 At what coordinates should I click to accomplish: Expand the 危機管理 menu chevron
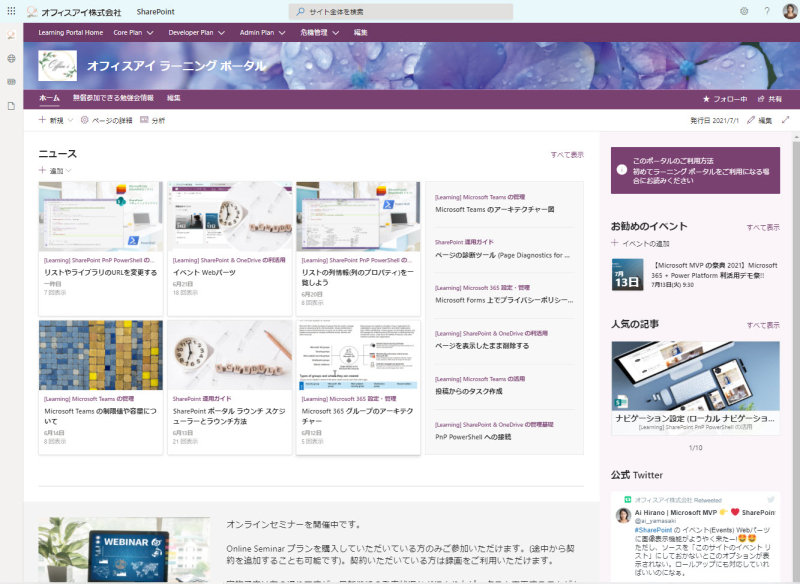pyautogui.click(x=336, y=33)
